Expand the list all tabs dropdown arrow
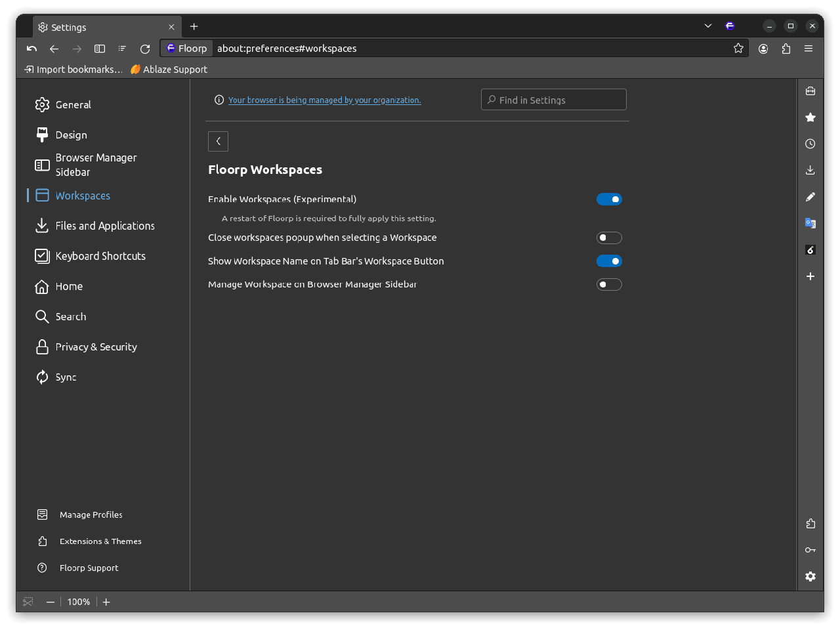 (707, 26)
